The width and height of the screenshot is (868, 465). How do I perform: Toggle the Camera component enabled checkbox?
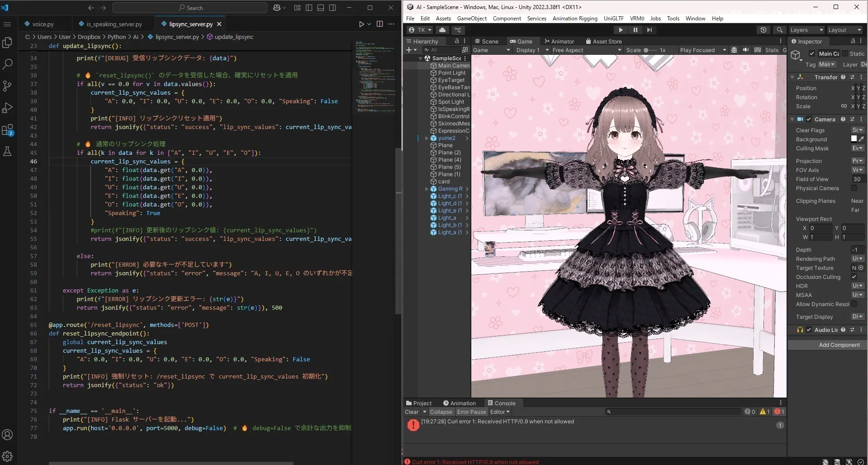pos(809,120)
